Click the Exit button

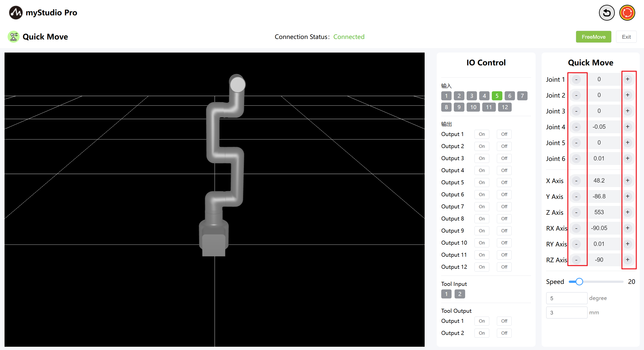626,37
